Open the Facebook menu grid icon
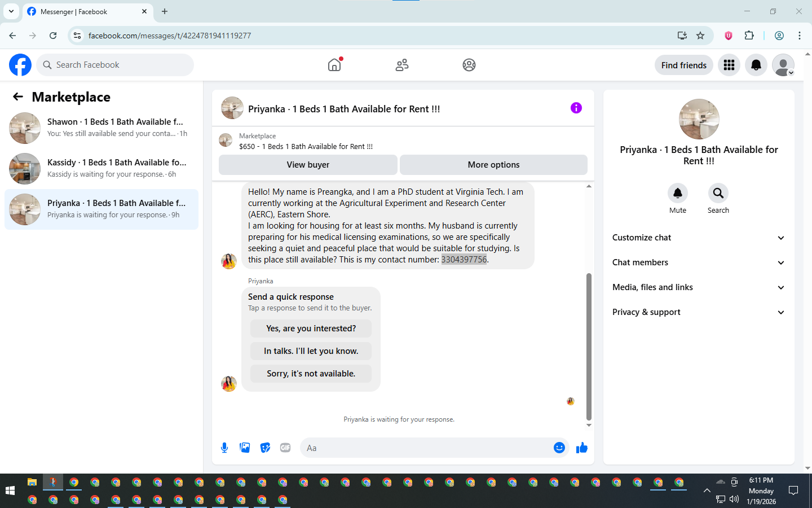This screenshot has height=508, width=812. pos(729,65)
